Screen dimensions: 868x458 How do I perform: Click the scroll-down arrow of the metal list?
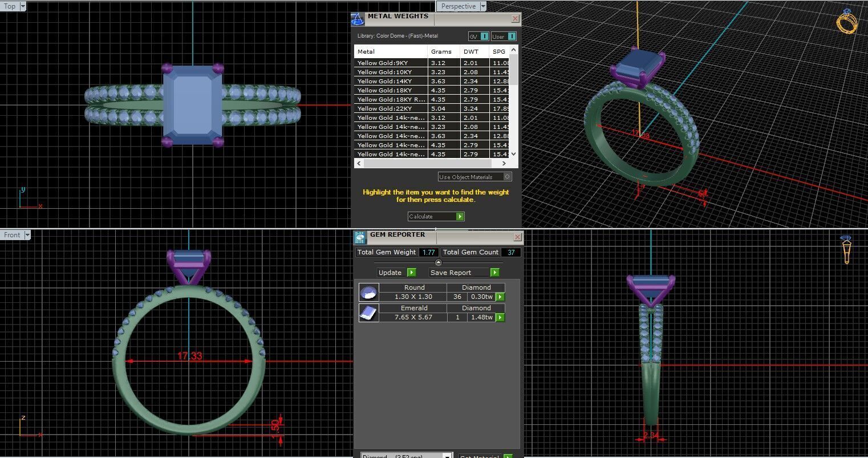click(x=513, y=154)
